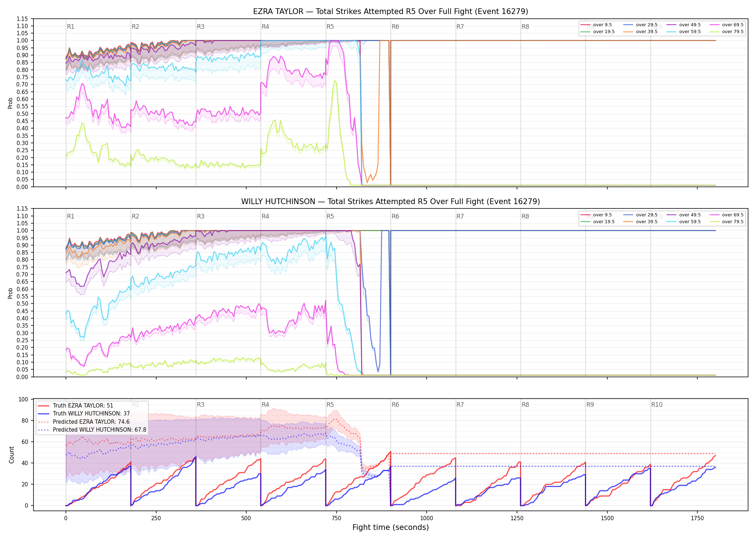Click the R6 round marker in top chart

click(x=395, y=27)
